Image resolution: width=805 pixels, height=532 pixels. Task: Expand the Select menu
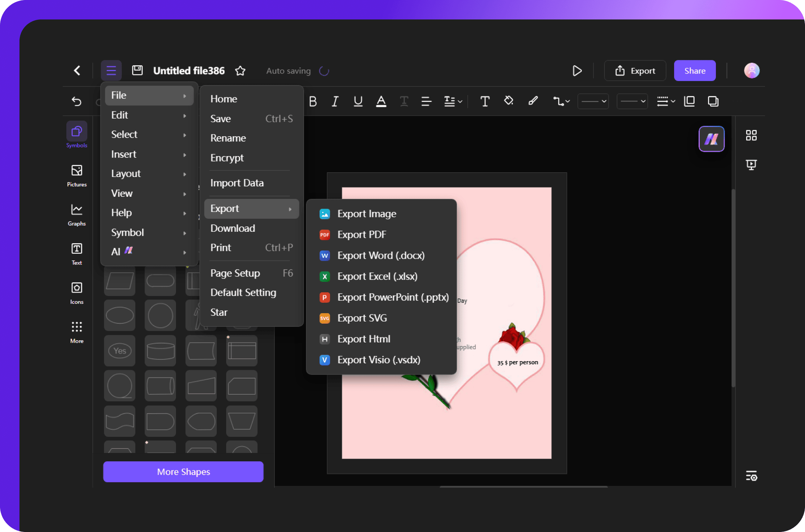click(x=149, y=134)
